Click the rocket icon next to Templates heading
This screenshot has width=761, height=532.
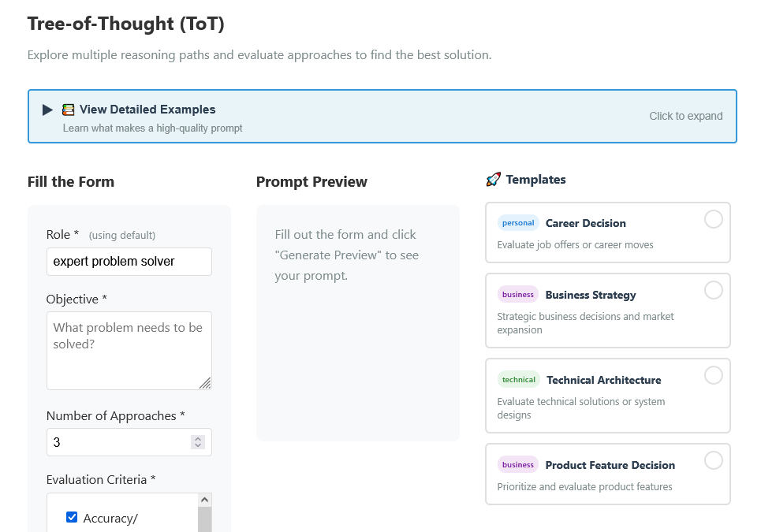[494, 179]
